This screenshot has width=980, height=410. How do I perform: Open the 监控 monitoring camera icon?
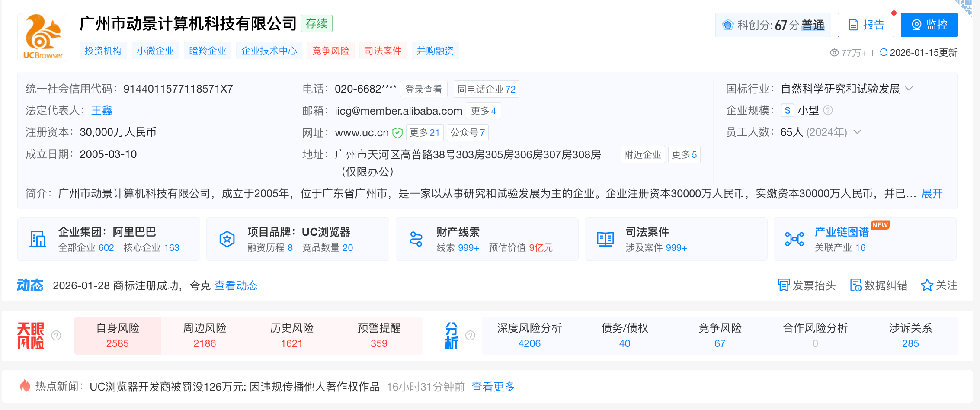pyautogui.click(x=916, y=25)
